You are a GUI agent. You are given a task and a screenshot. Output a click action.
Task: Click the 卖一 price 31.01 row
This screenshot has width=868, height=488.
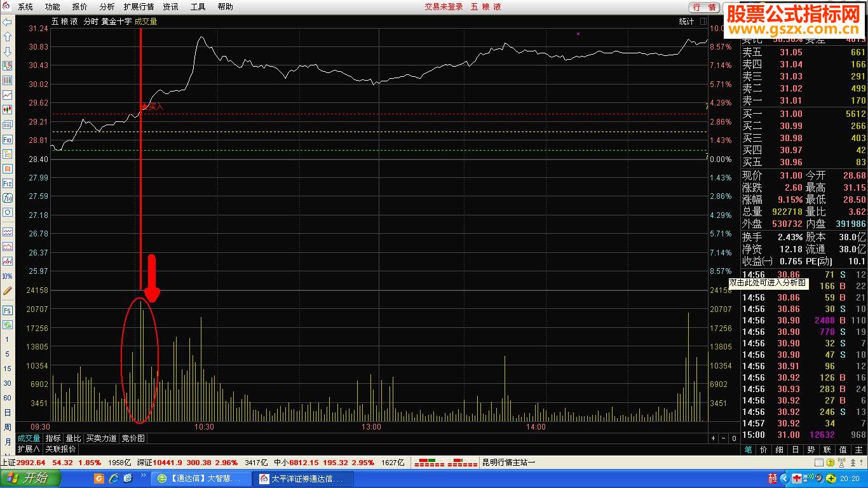tap(804, 100)
